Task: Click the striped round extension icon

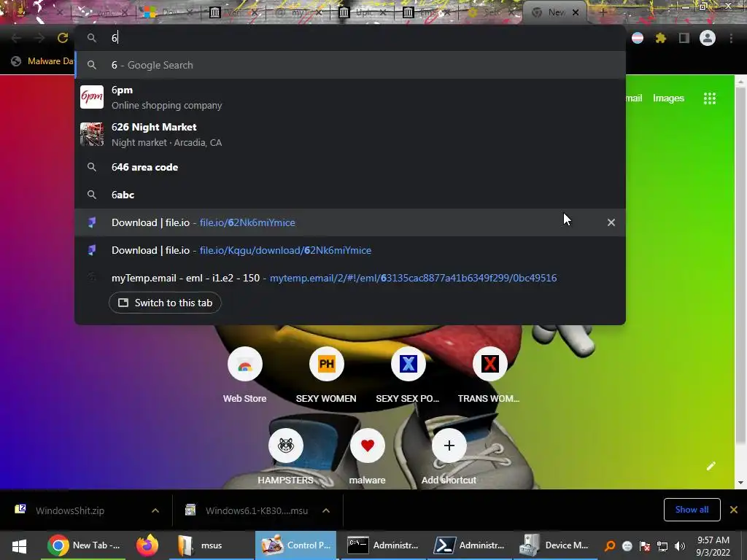Action: (638, 38)
